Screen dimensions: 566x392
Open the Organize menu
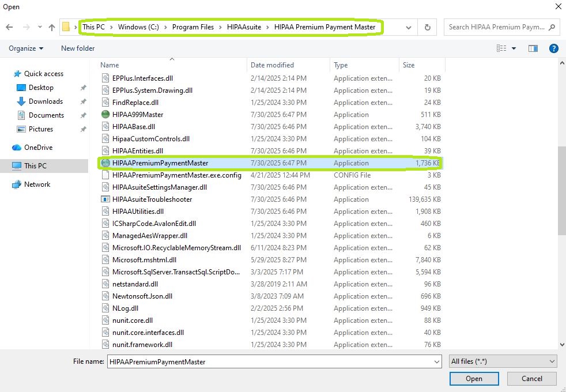coord(26,48)
